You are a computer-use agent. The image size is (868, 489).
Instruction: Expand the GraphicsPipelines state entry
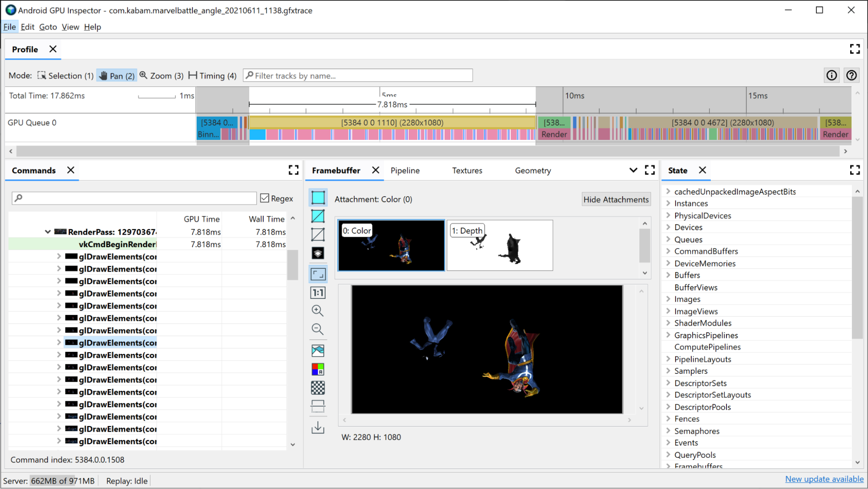pyautogui.click(x=668, y=334)
